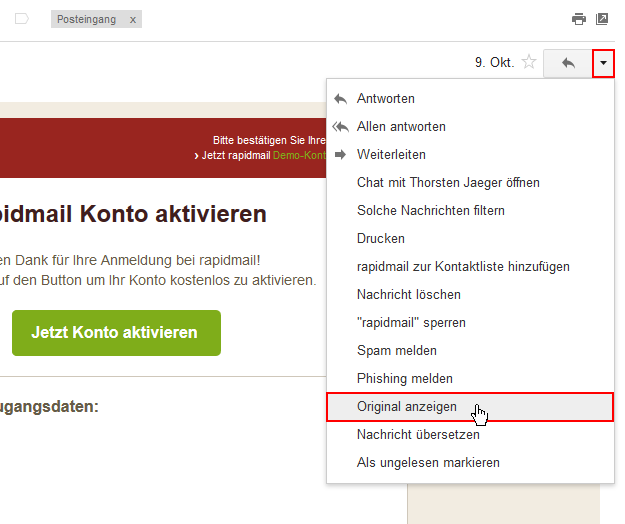Open the more options dropdown arrow
This screenshot has width=625, height=524.
[x=603, y=63]
